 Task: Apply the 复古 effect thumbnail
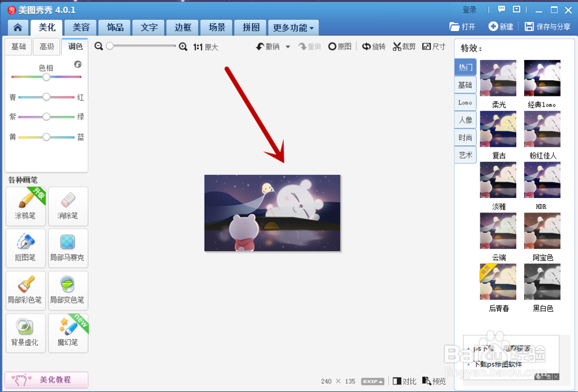(x=498, y=129)
